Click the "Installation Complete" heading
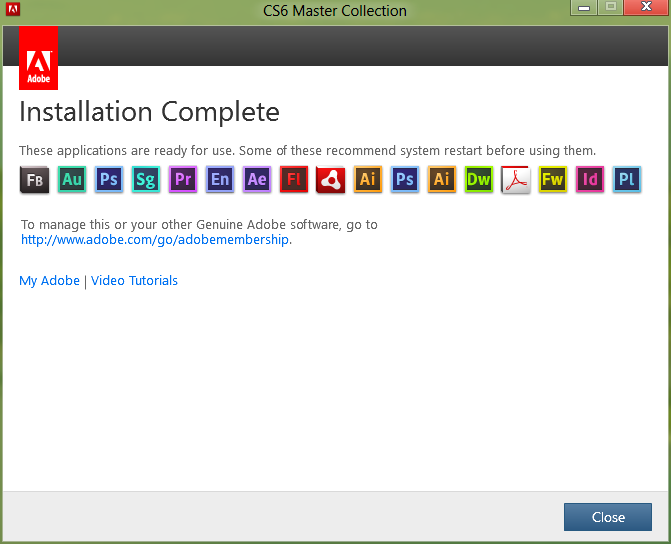Screen dimensions: 671x544 click(149, 112)
